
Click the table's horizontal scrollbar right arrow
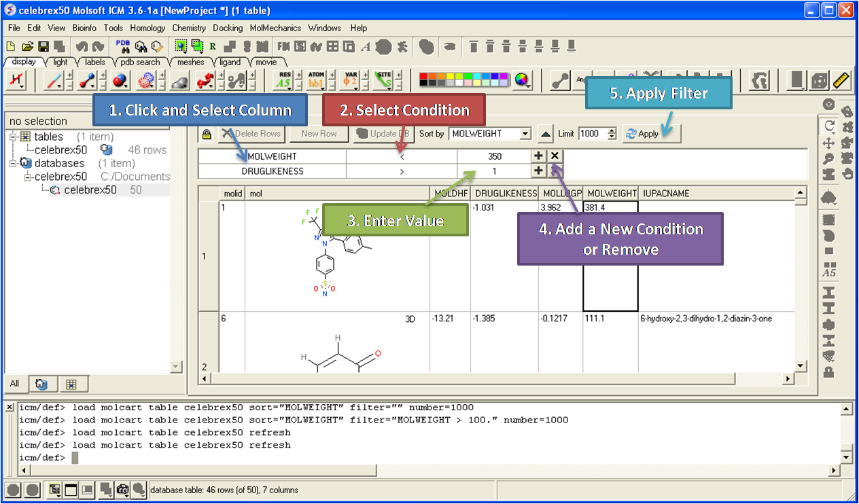pos(788,378)
